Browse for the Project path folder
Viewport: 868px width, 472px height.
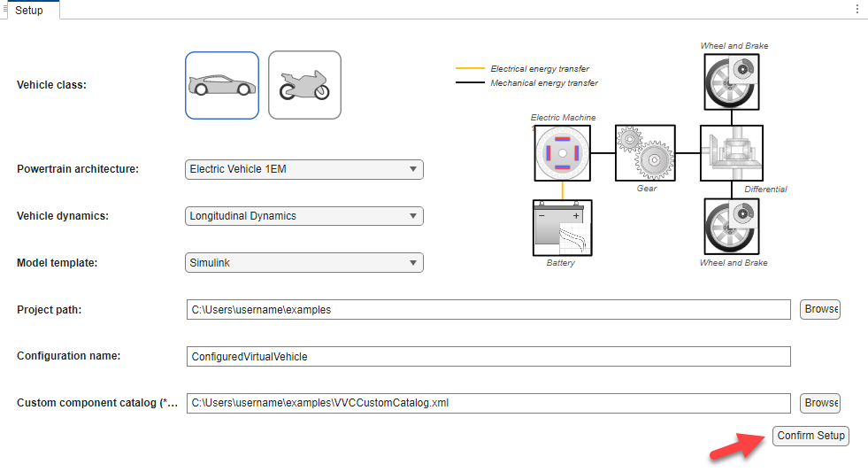pos(820,309)
